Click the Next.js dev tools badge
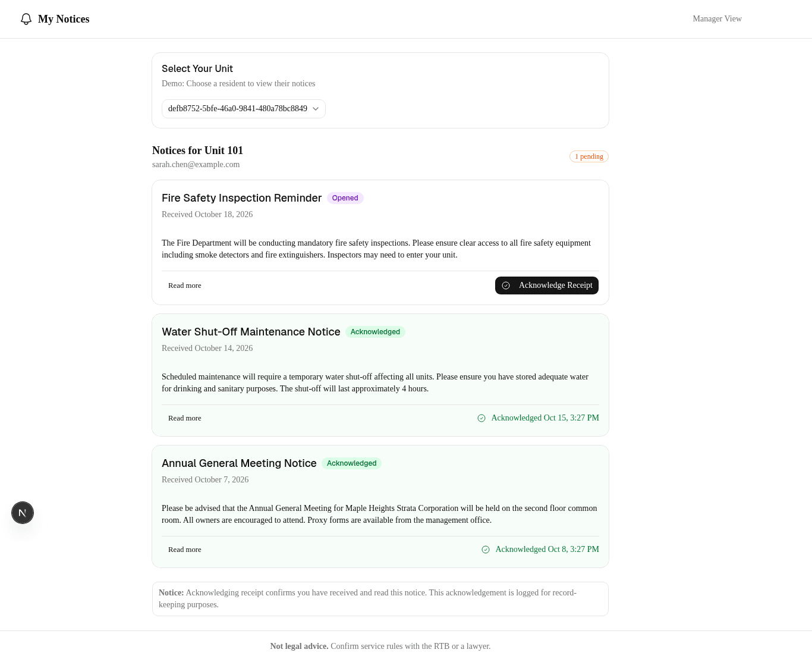Image resolution: width=812 pixels, height=662 pixels. (x=23, y=513)
